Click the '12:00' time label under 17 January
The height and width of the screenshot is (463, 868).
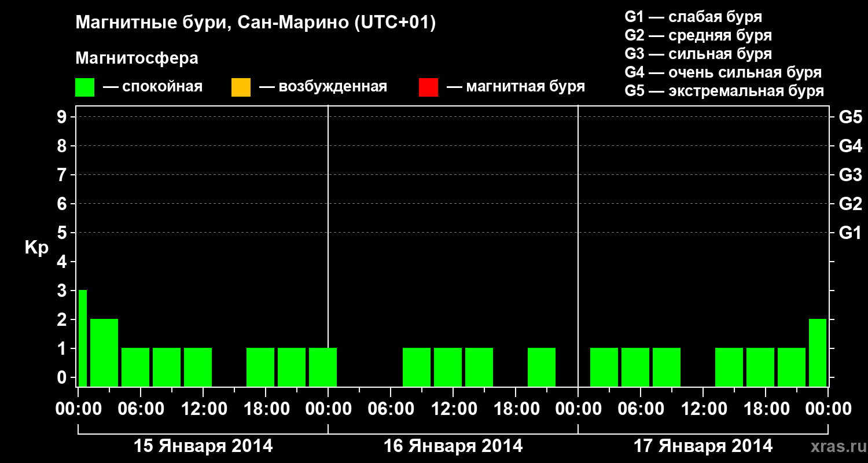[704, 409]
